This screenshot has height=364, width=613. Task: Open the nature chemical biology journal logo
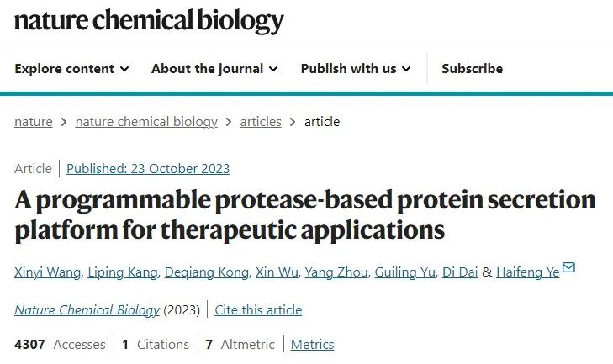[149, 21]
